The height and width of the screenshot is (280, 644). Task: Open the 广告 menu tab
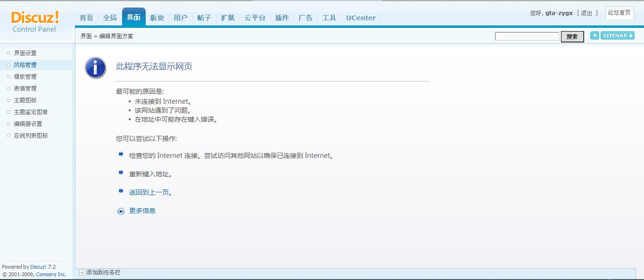click(305, 17)
